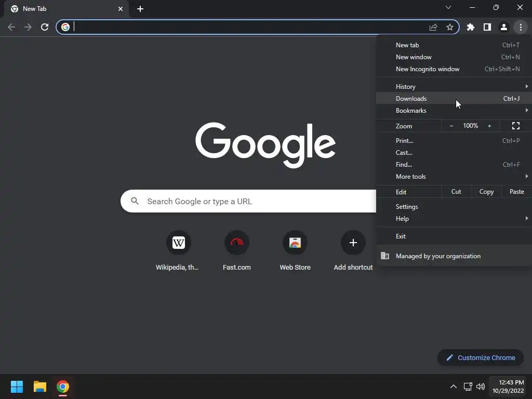Toggle the side panel icon
Screen dimensions: 532x399
click(x=487, y=27)
